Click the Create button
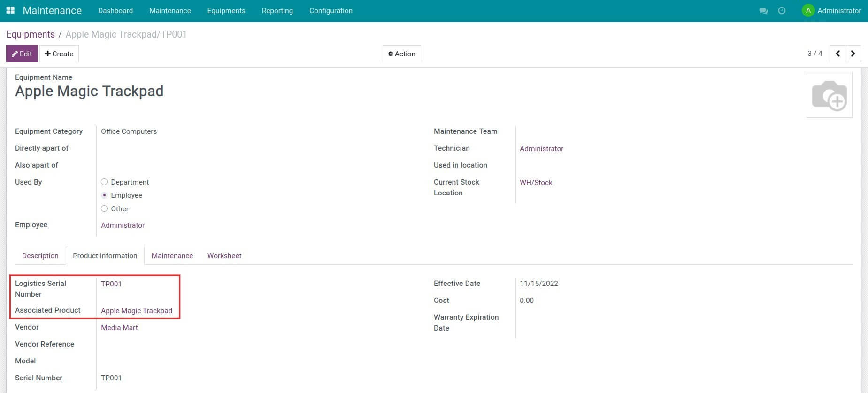 click(59, 54)
